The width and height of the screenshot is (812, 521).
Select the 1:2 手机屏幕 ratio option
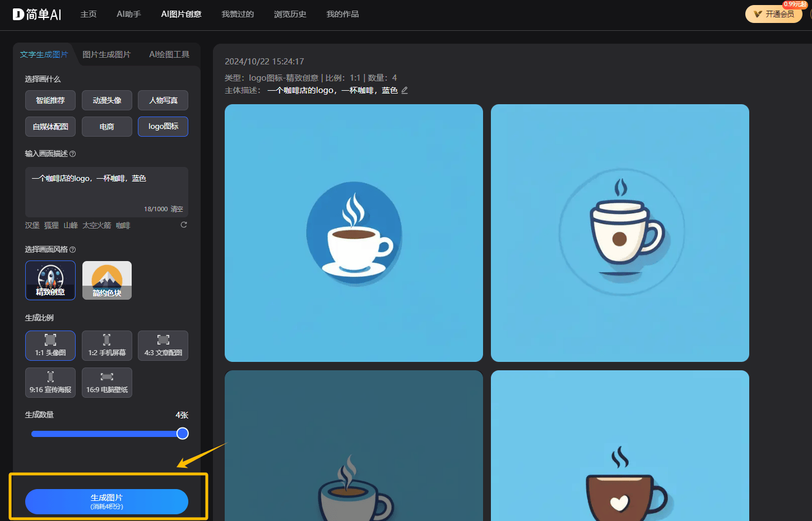coord(107,346)
